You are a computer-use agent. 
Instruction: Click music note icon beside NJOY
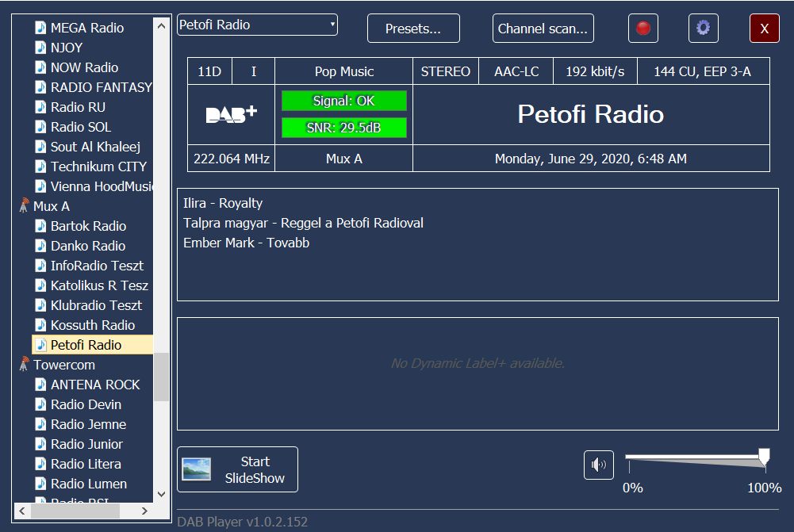(40, 47)
